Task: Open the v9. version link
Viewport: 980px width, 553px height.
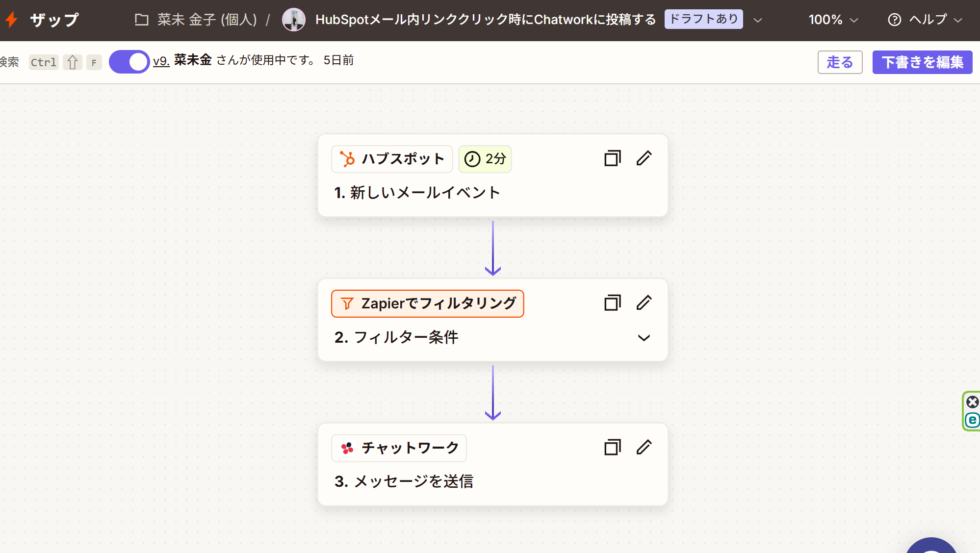Action: point(161,61)
